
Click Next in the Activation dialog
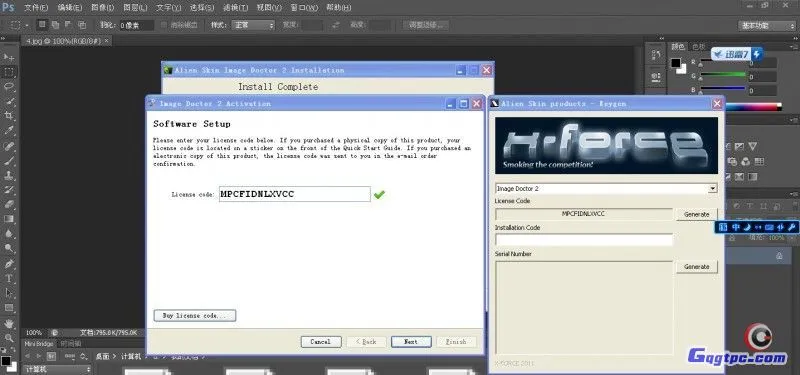click(x=411, y=342)
